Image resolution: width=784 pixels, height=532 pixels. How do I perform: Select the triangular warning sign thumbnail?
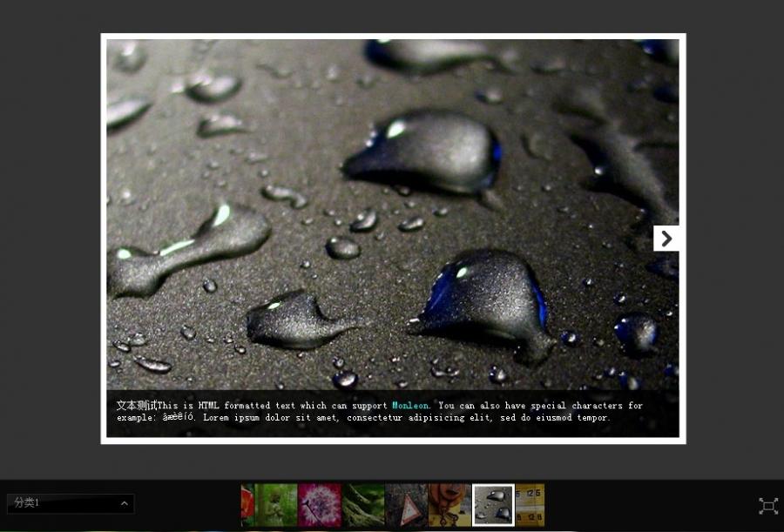click(407, 505)
